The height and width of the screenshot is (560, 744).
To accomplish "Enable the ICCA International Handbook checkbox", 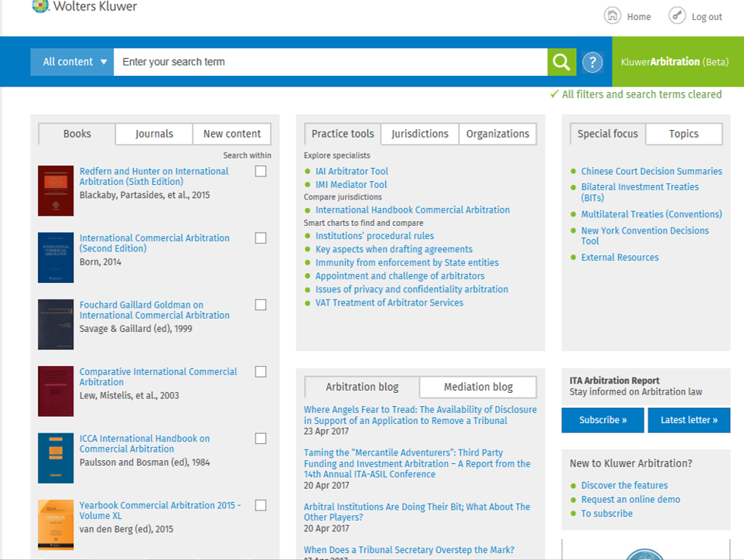I will [x=261, y=439].
